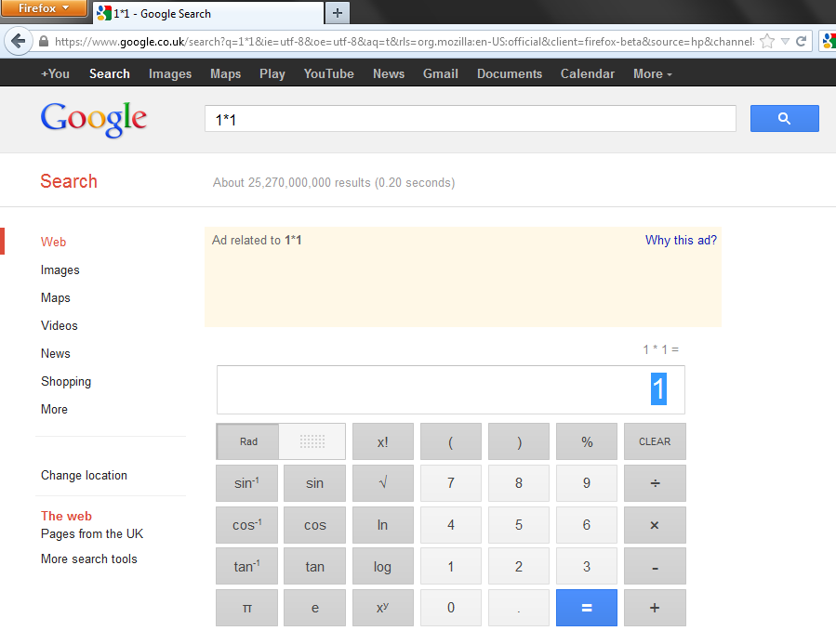Reload the page with the refresh icon
The width and height of the screenshot is (836, 644).
coord(801,42)
